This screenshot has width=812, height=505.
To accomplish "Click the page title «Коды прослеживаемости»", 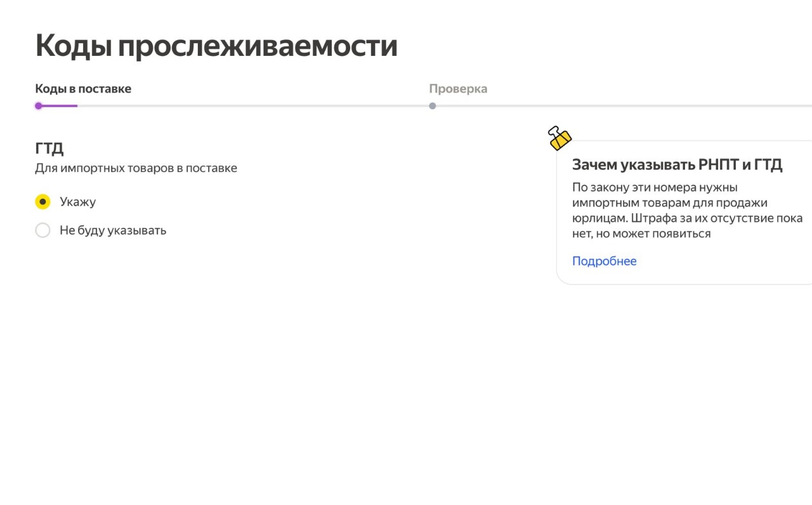I will pyautogui.click(x=216, y=44).
